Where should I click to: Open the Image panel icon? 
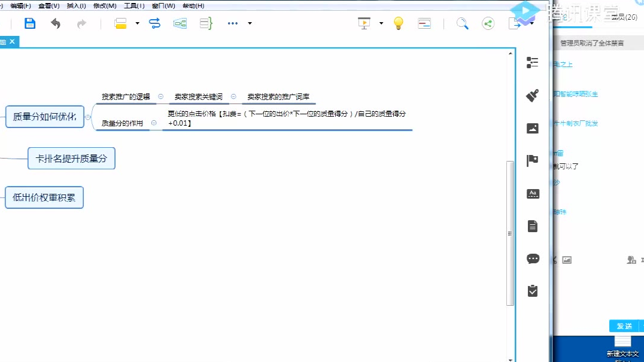pos(532,128)
